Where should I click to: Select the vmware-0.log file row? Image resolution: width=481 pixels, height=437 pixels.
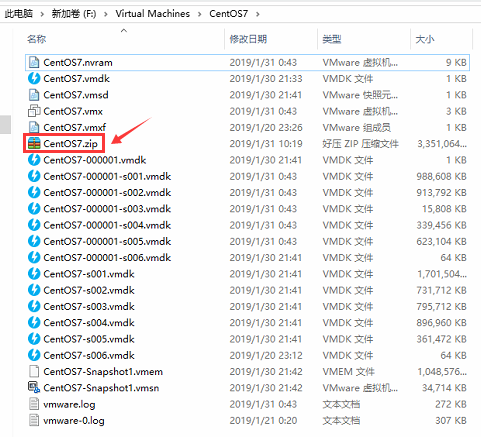[247, 420]
